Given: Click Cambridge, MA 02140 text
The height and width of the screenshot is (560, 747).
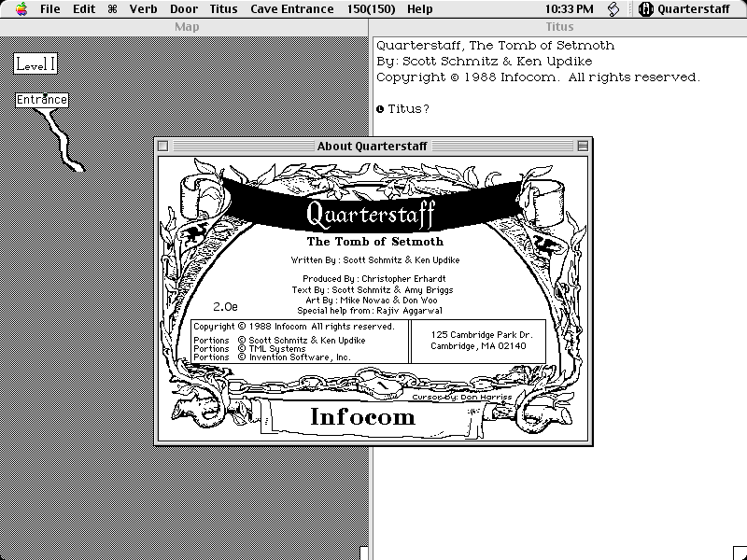Looking at the screenshot, I should [x=478, y=346].
